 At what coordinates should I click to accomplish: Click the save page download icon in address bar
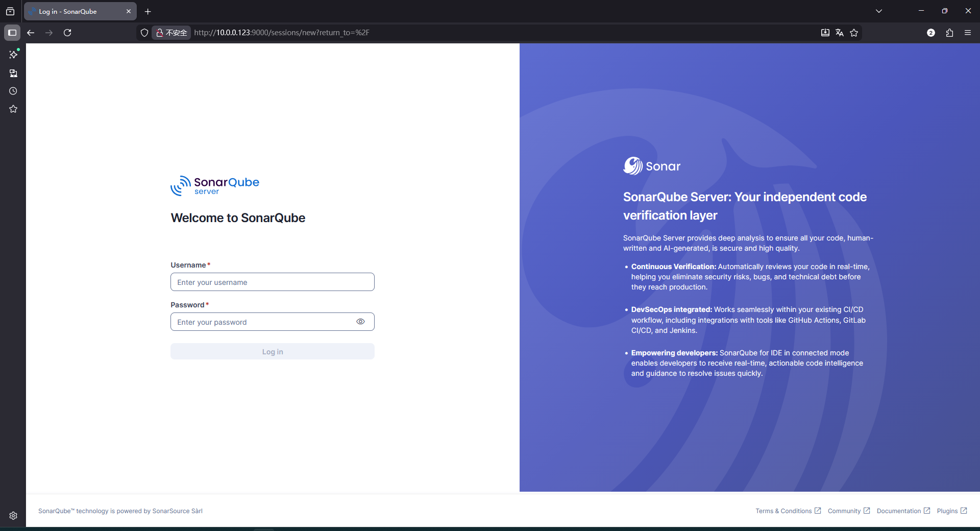click(825, 33)
